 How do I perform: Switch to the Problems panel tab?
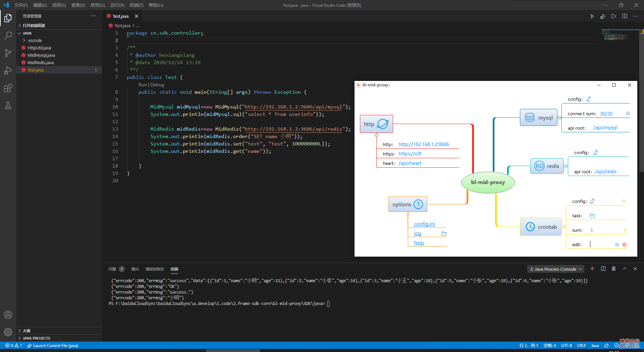coord(116,269)
